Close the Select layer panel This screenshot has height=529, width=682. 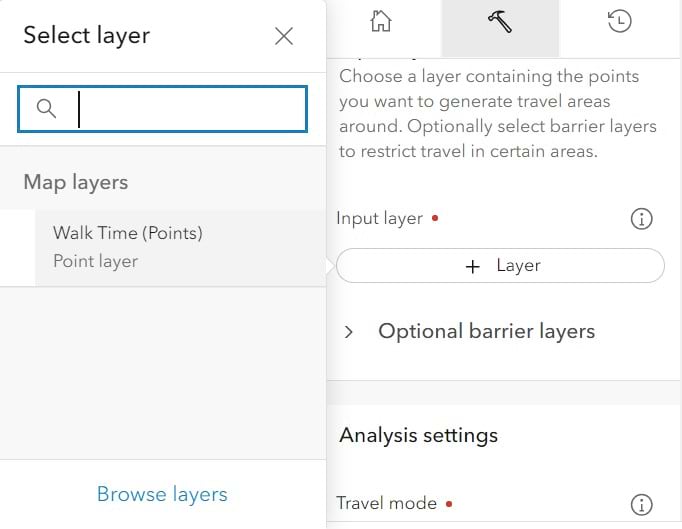284,36
